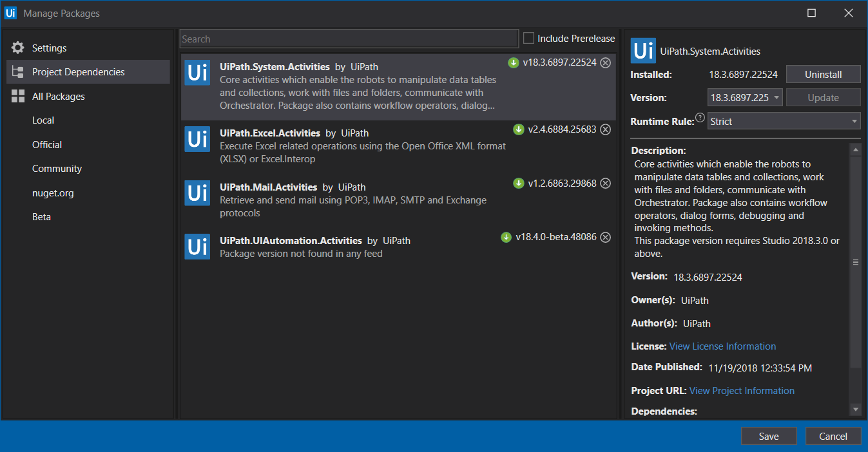Open the Community package feed

(57, 169)
